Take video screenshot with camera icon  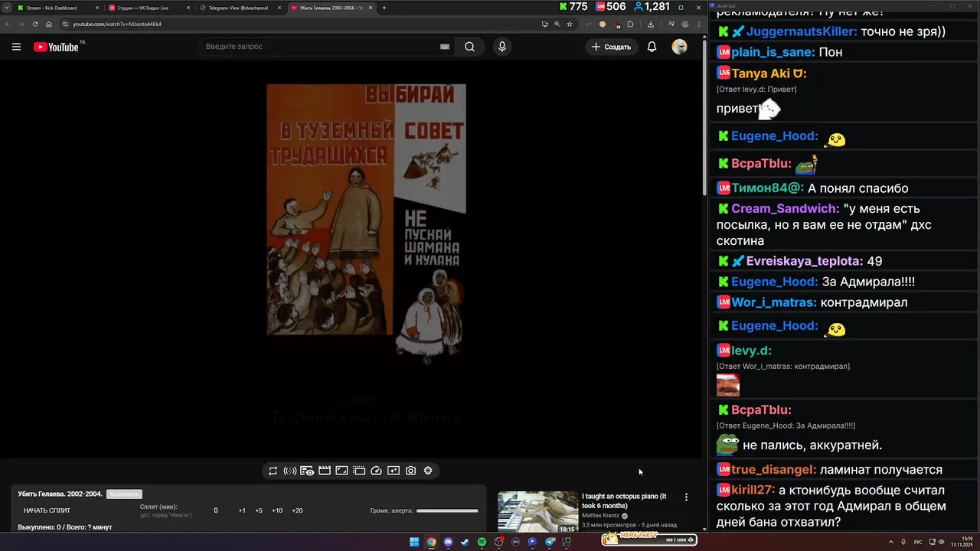pyautogui.click(x=410, y=471)
